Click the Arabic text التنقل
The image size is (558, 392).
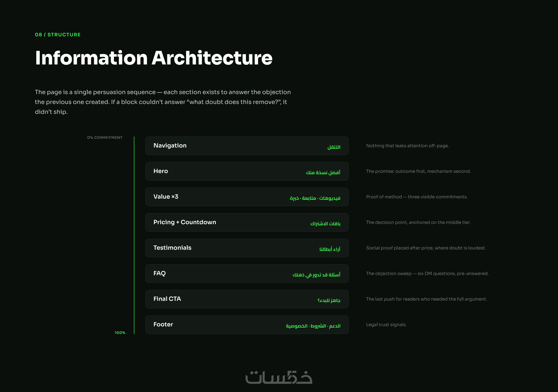tap(334, 147)
